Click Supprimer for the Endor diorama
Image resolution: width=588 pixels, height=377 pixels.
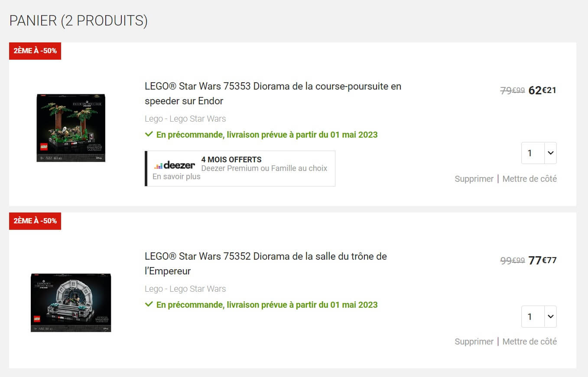pyautogui.click(x=474, y=179)
